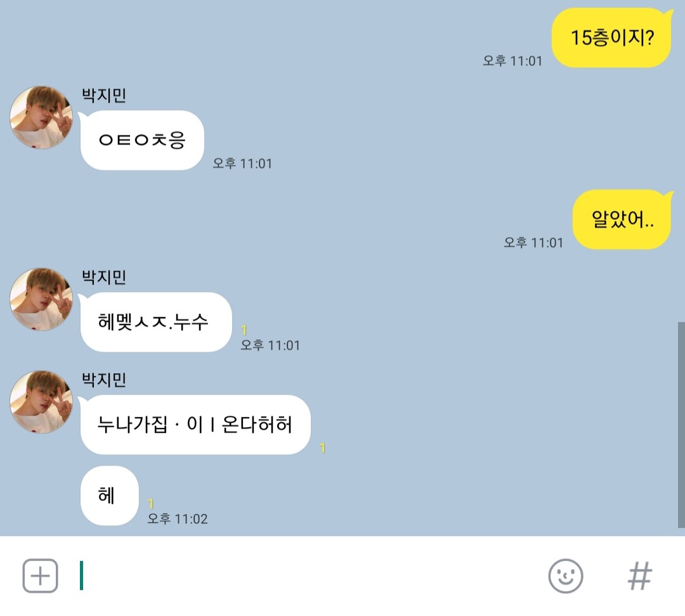685x616 pixels.
Task: Select the 누나가집 · 이ㅣ온다허허 message bubble
Action: coord(195,425)
